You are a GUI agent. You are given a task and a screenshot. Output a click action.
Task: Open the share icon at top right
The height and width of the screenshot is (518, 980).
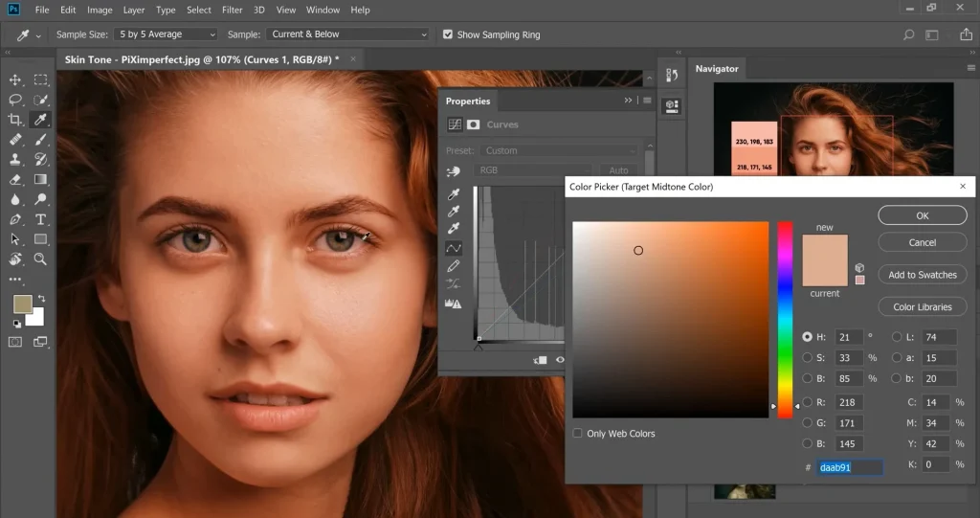[x=966, y=34]
